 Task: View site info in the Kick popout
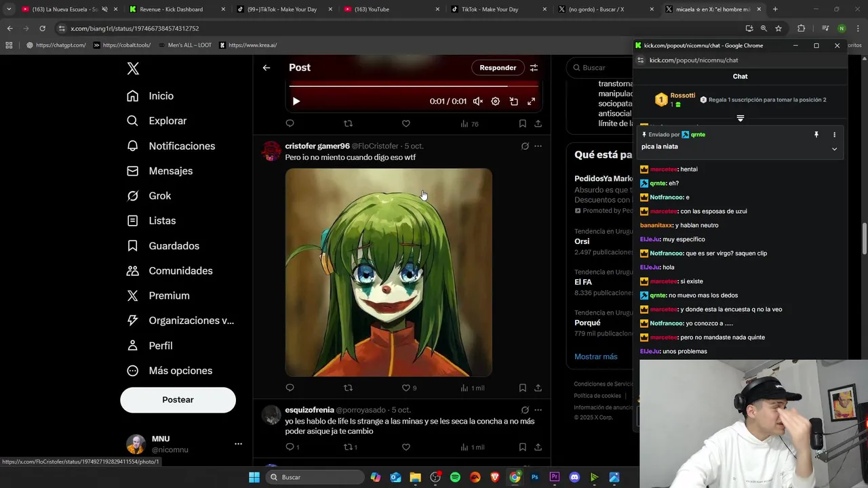(641, 60)
